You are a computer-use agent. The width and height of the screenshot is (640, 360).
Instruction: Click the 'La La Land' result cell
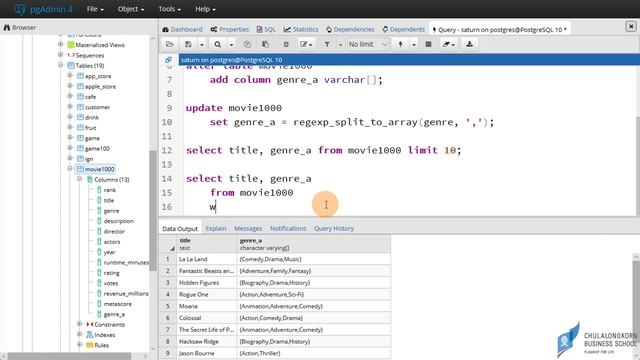(207, 259)
